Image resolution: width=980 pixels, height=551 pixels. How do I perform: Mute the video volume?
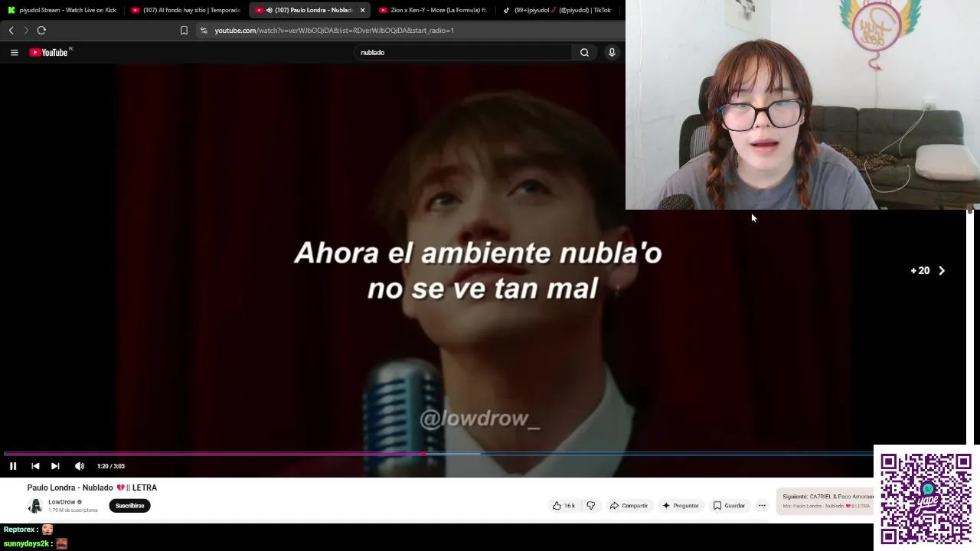point(80,466)
